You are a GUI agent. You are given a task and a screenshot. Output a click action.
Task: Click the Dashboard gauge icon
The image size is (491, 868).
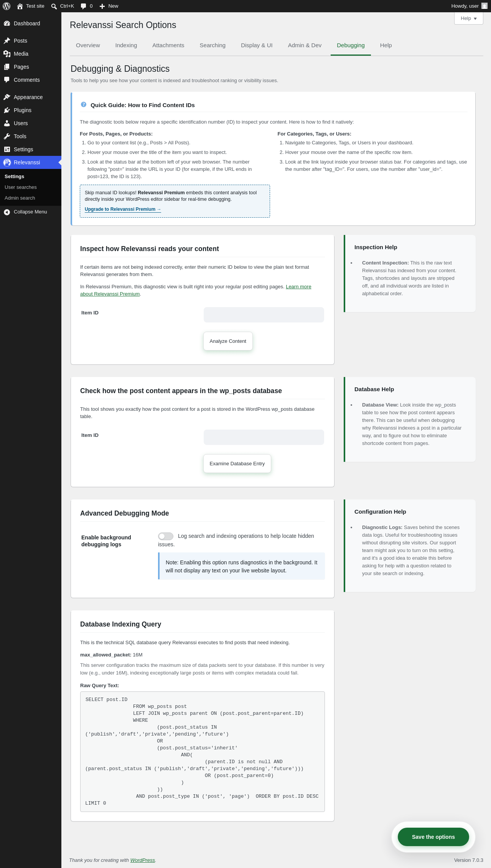point(7,23)
